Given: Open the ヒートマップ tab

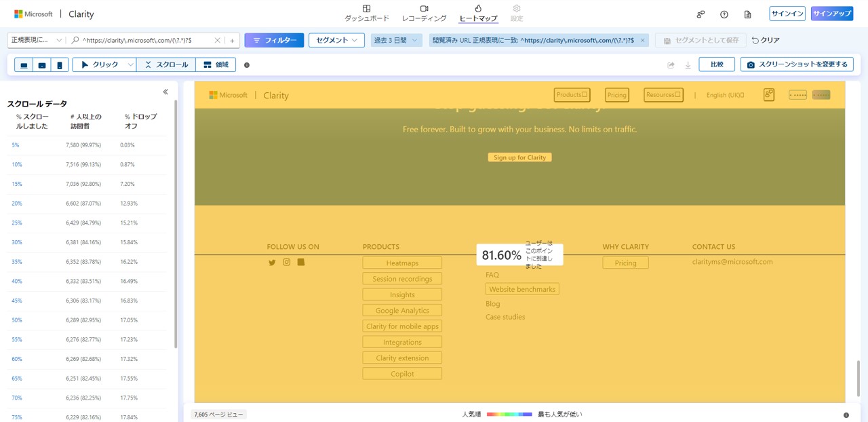Looking at the screenshot, I should coord(478,13).
